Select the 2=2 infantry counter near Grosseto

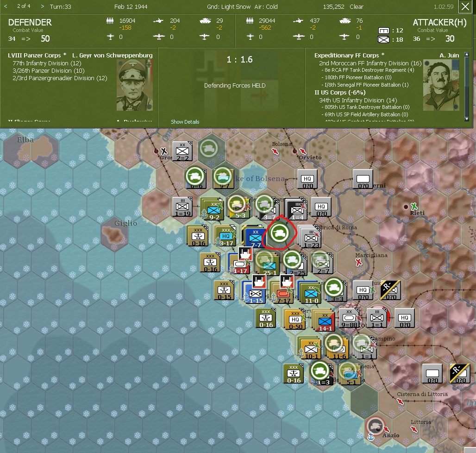click(182, 151)
